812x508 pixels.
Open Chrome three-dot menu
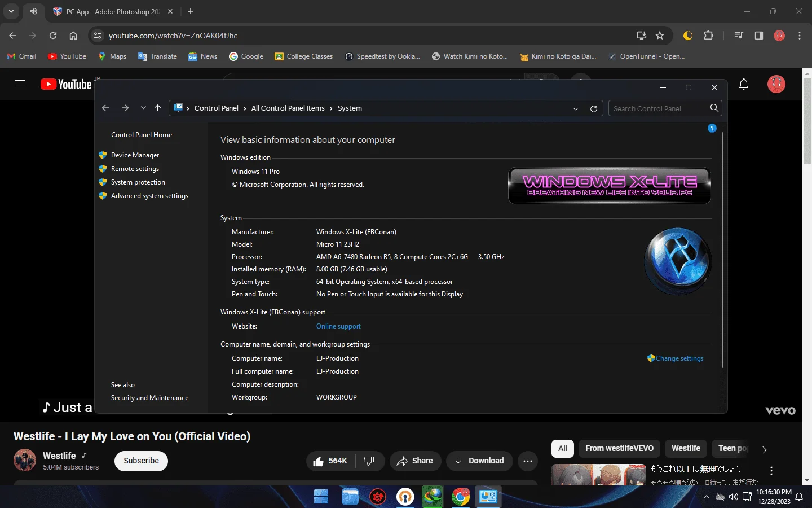800,36
